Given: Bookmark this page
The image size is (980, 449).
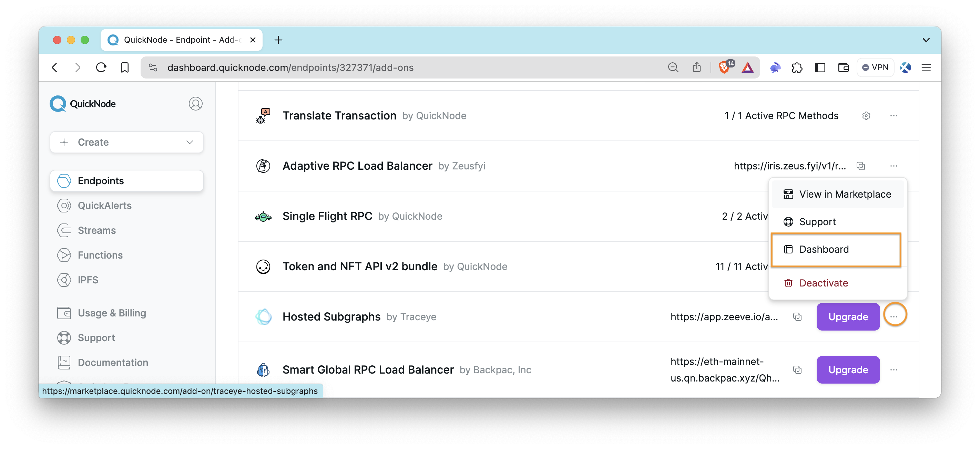Looking at the screenshot, I should 124,67.
